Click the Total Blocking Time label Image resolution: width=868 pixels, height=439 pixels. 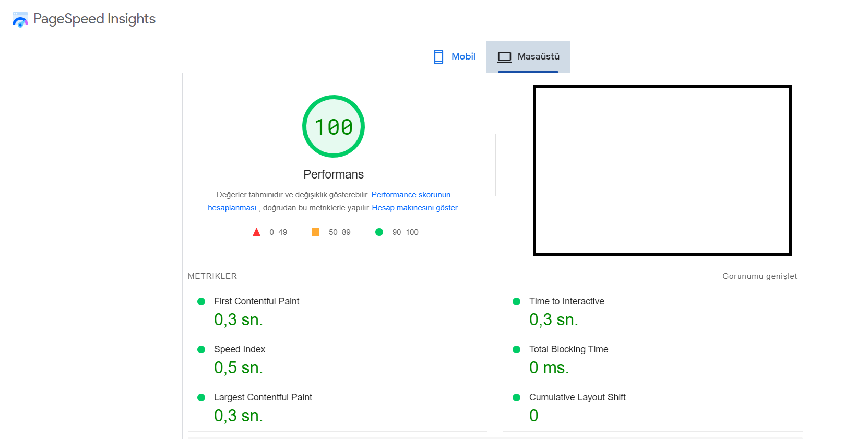tap(569, 349)
